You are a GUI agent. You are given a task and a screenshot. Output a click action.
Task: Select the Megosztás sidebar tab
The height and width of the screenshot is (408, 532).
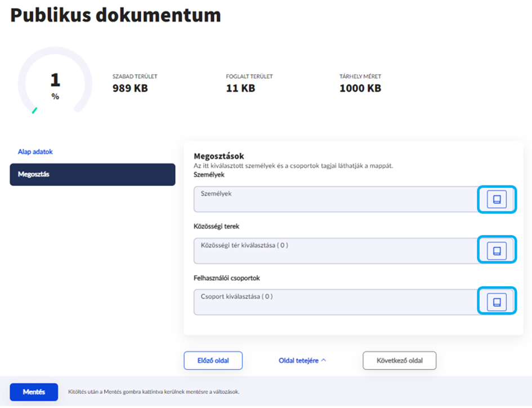tap(92, 175)
